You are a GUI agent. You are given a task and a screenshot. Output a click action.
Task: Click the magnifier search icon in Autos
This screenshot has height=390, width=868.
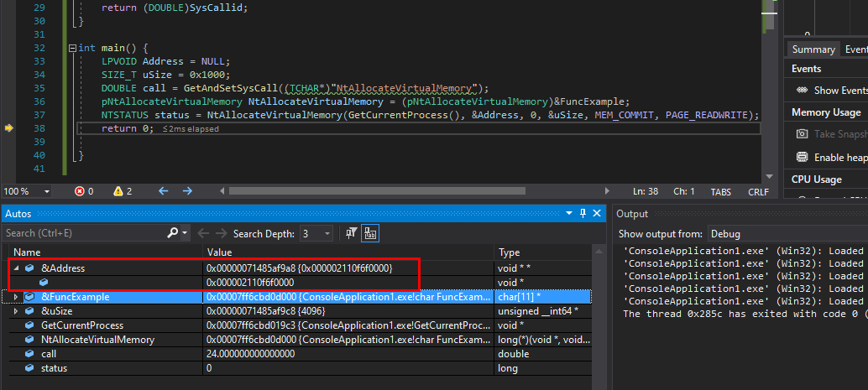173,232
